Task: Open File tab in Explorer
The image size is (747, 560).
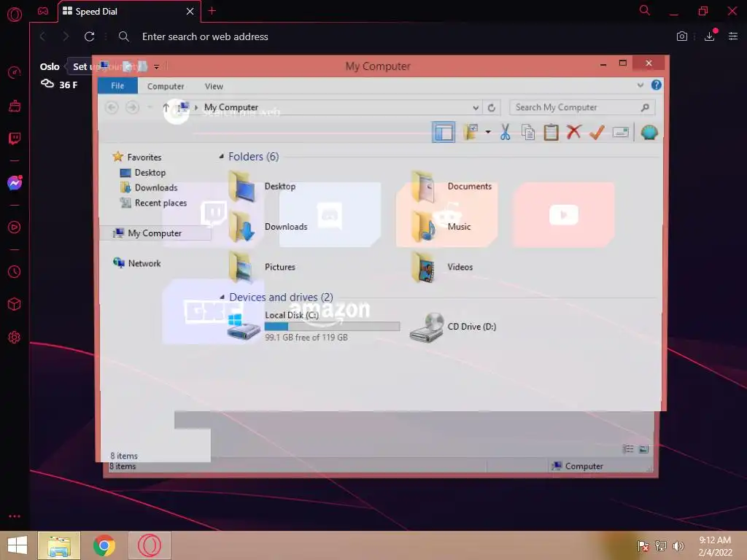Action: pyautogui.click(x=117, y=86)
